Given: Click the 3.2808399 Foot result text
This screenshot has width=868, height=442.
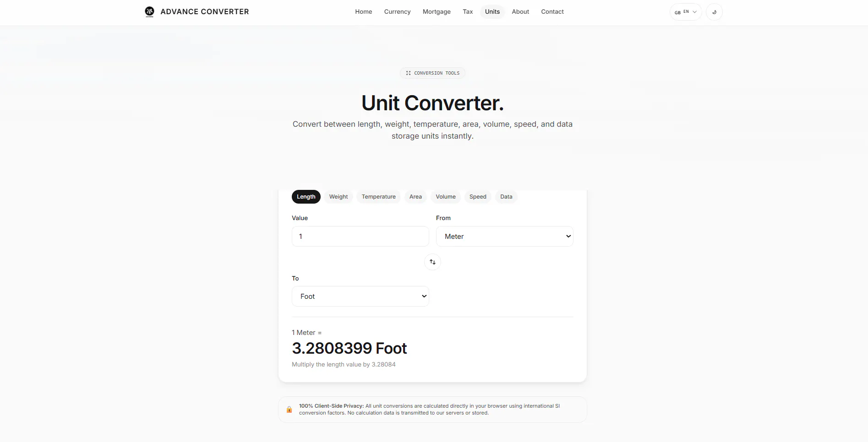Looking at the screenshot, I should coord(349,348).
